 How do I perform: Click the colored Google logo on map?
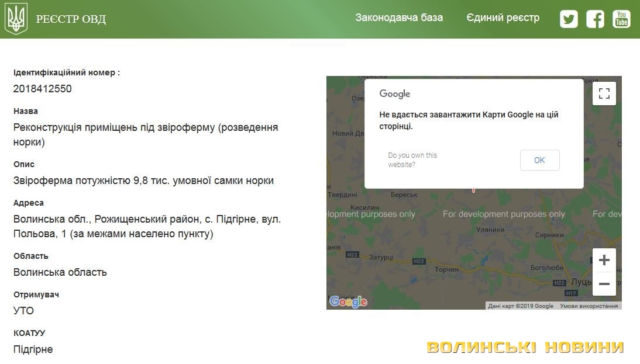tap(348, 301)
